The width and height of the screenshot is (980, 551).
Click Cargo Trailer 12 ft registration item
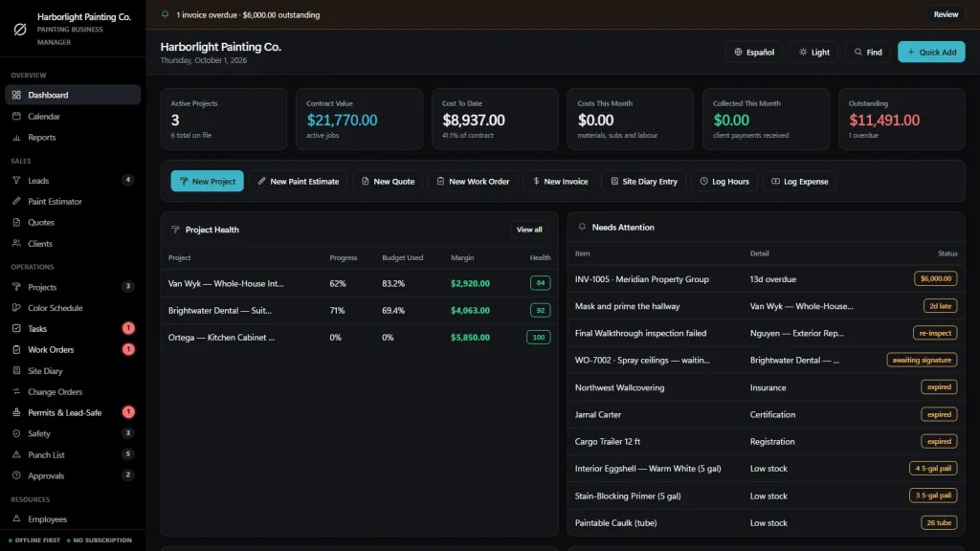pyautogui.click(x=766, y=441)
